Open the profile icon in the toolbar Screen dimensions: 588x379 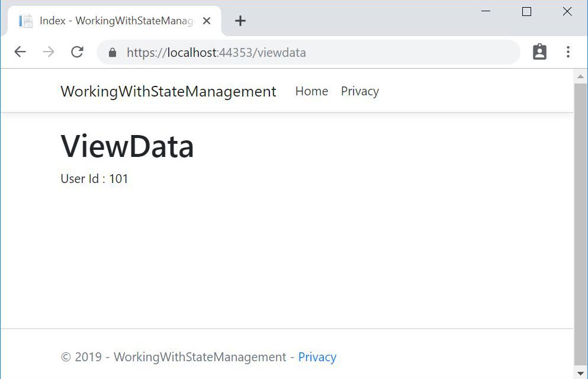539,52
